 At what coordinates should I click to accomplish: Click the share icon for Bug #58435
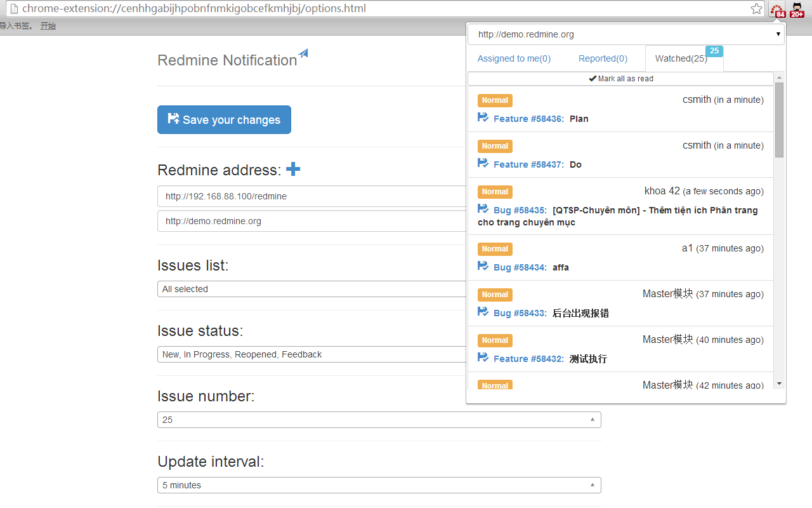click(483, 209)
